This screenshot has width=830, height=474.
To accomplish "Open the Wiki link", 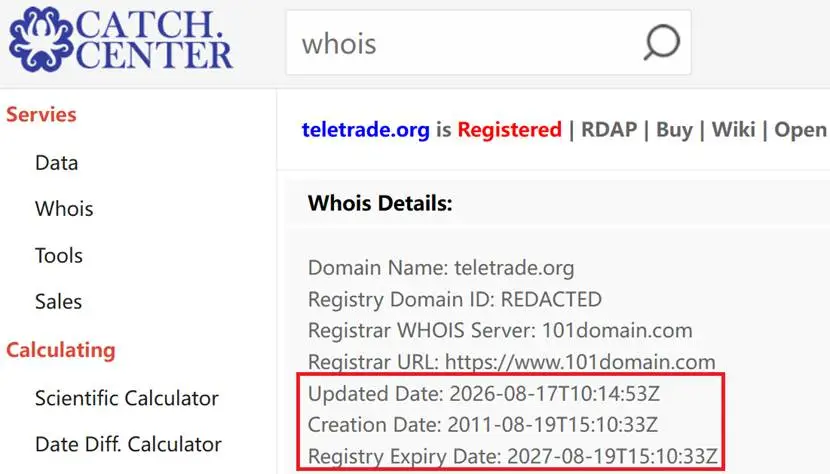I will pos(733,129).
